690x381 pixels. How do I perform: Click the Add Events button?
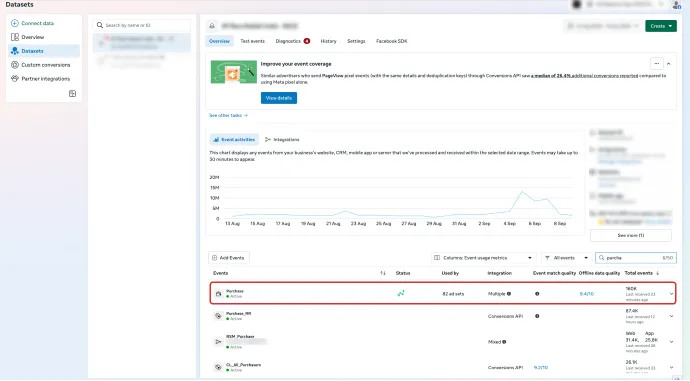pyautogui.click(x=229, y=258)
